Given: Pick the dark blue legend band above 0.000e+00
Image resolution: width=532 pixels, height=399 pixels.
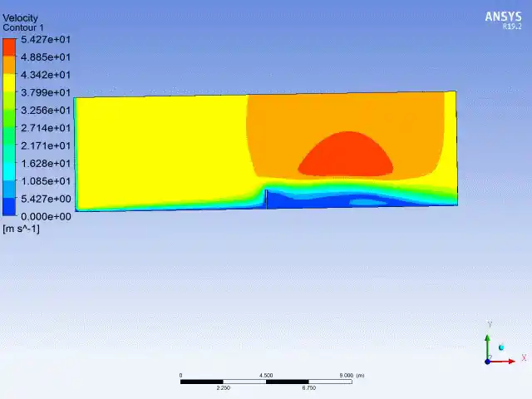Looking at the screenshot, I should tap(9, 206).
